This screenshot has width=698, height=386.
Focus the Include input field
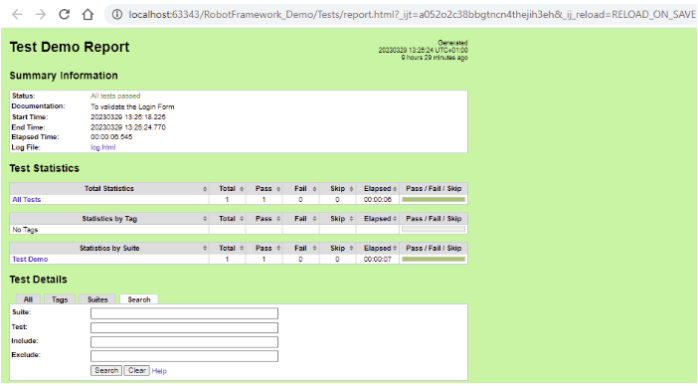tap(184, 342)
